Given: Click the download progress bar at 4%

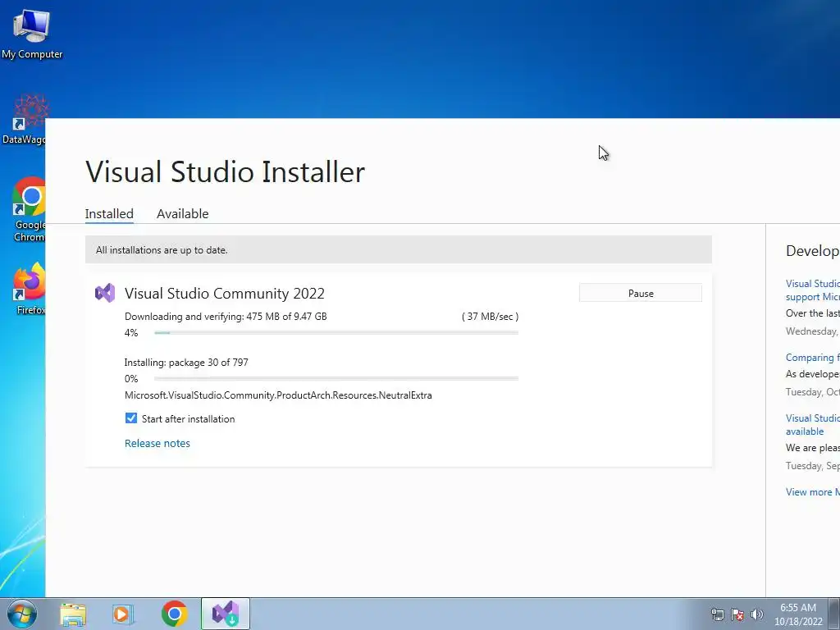Looking at the screenshot, I should 336,333.
